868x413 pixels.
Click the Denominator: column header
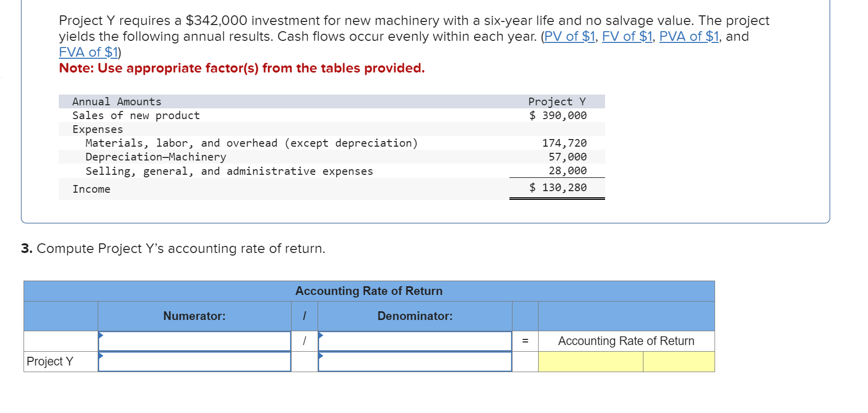click(x=415, y=316)
